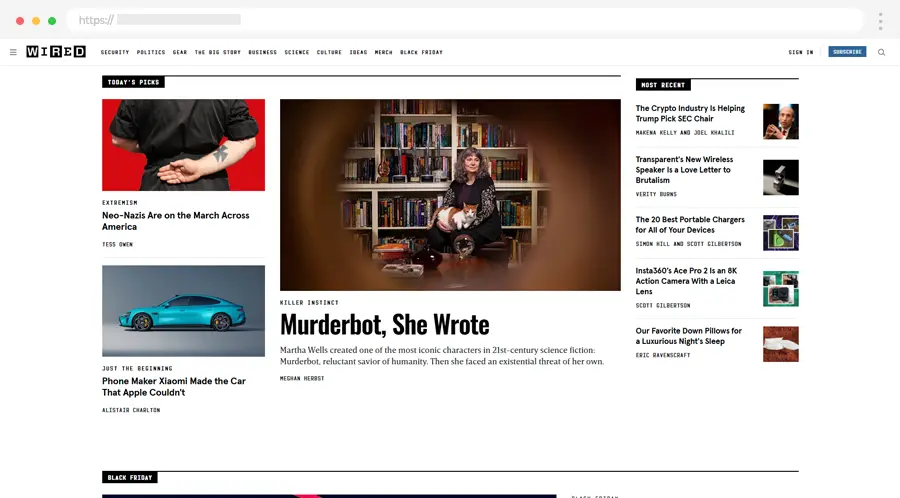Go to the Gear section
900x498 pixels.
click(180, 52)
